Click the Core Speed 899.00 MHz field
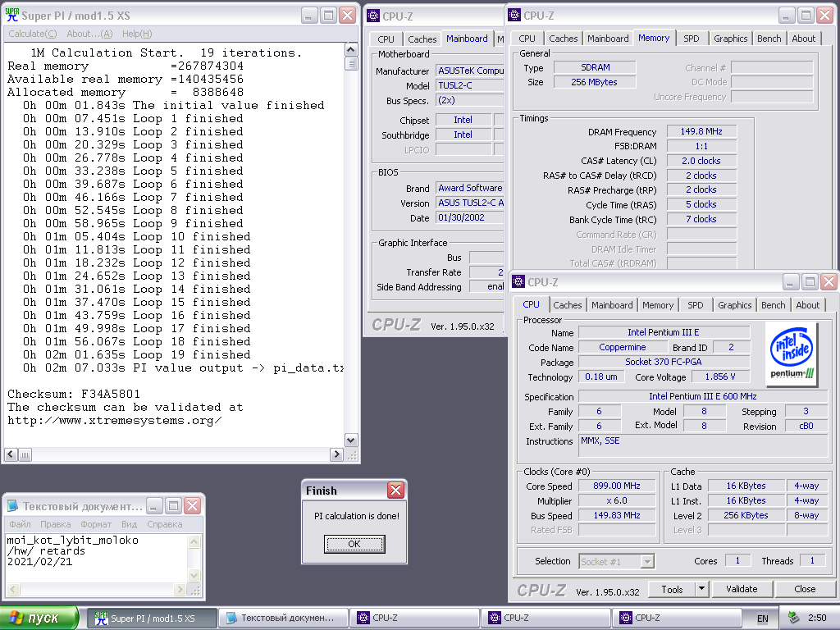The image size is (840, 630). (x=617, y=486)
